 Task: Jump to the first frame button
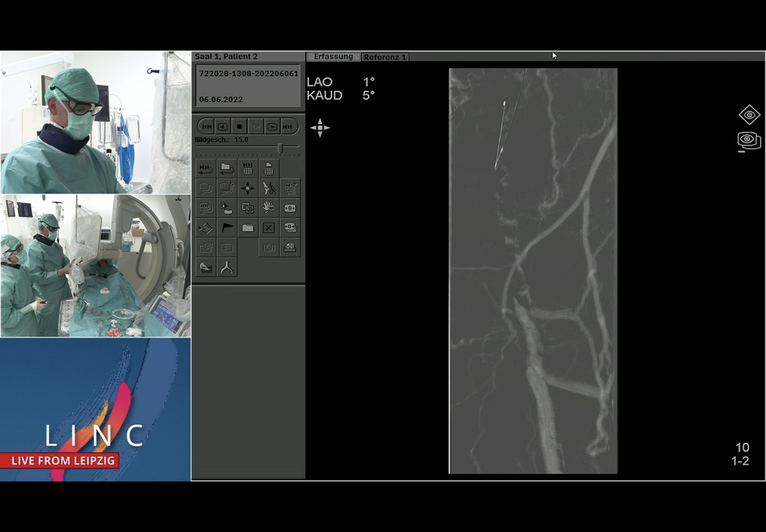(x=206, y=127)
